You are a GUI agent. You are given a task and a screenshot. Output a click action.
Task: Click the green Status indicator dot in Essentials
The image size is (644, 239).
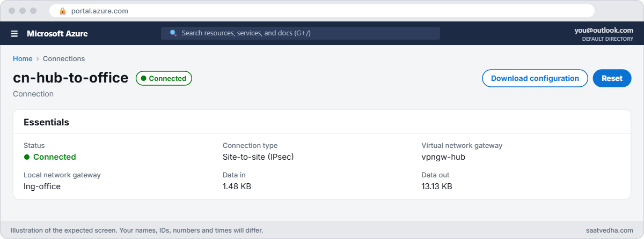[26, 157]
